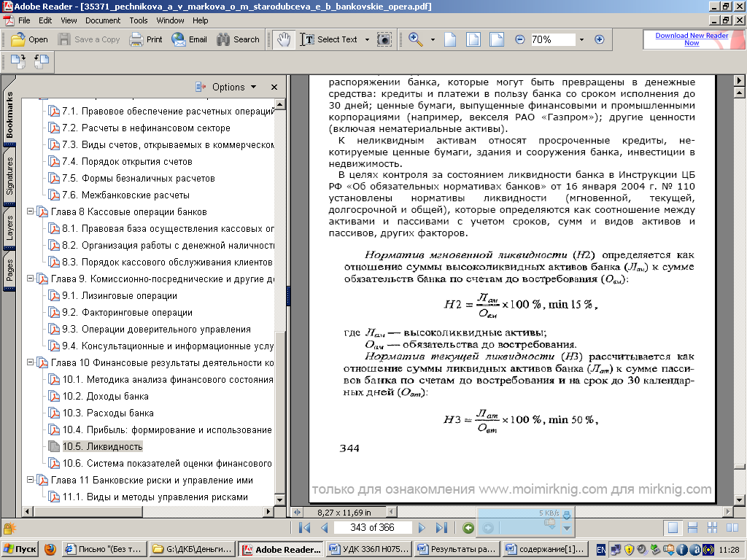Open the Edit menu

45,20
